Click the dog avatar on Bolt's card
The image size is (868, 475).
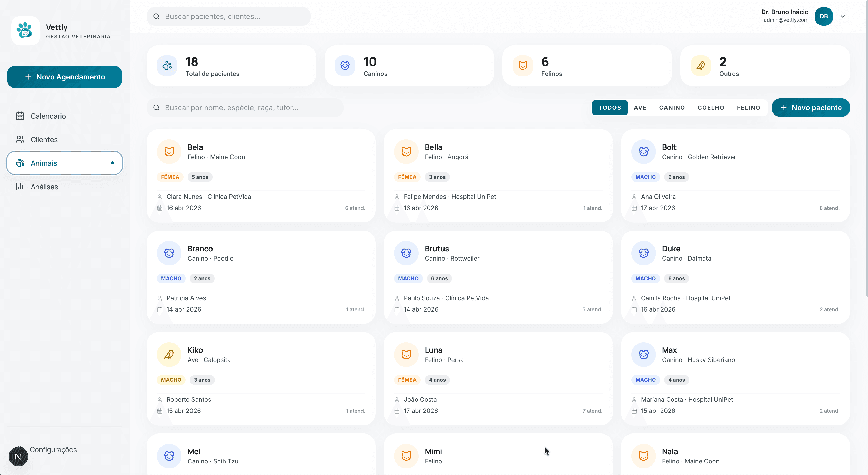(643, 152)
